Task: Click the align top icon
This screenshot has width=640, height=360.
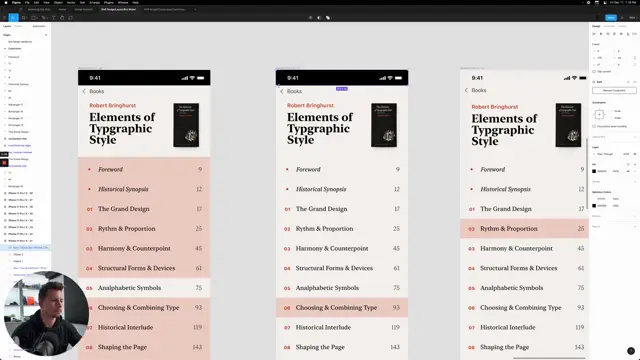Action: 614,34
